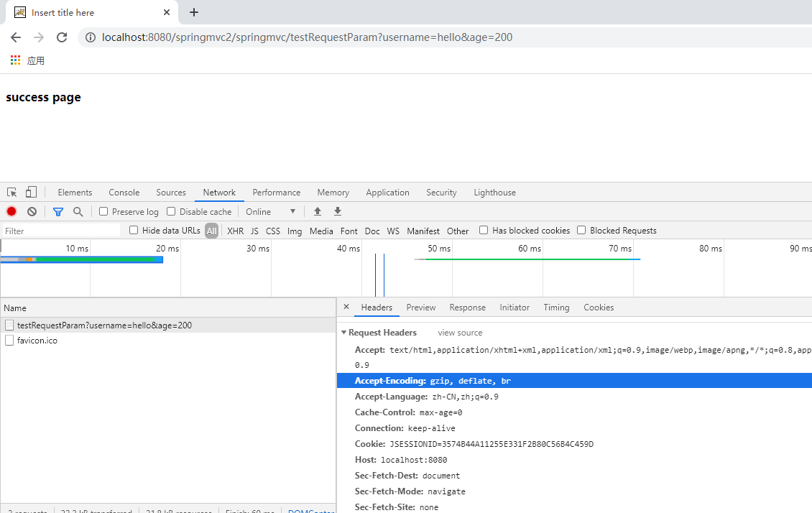Close the 'Insert title here' tab

(x=167, y=12)
